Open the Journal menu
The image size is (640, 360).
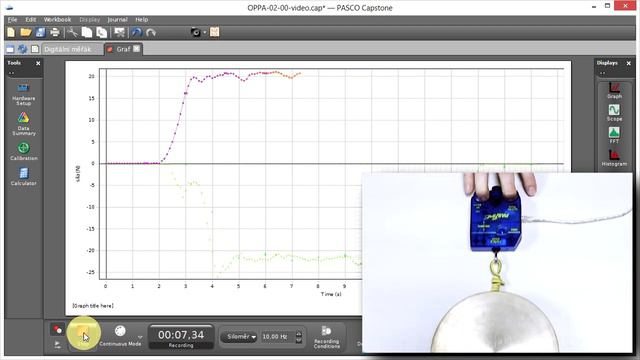(117, 20)
